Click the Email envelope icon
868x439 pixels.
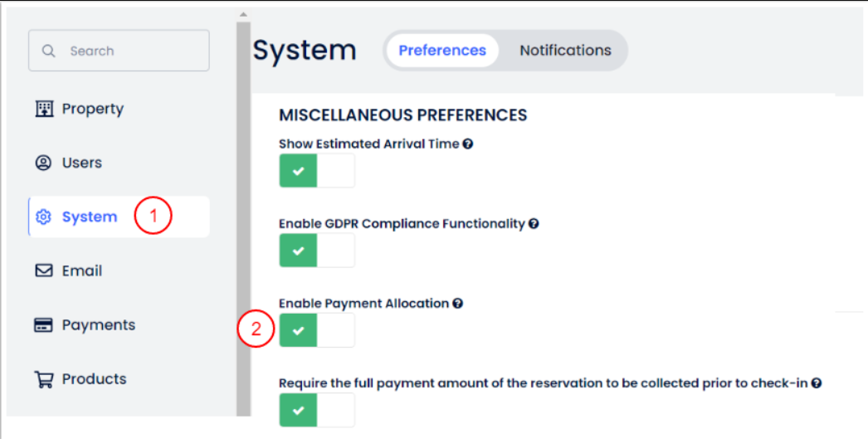click(x=44, y=271)
